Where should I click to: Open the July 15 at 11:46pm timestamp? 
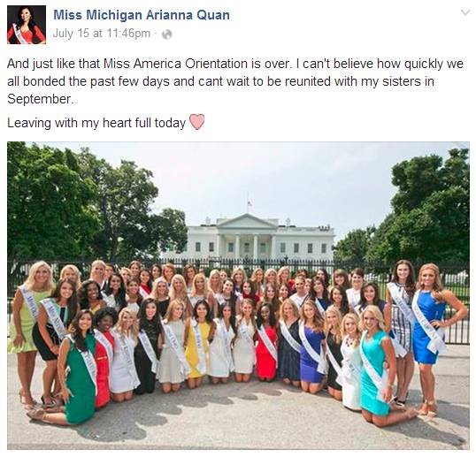pos(102,34)
